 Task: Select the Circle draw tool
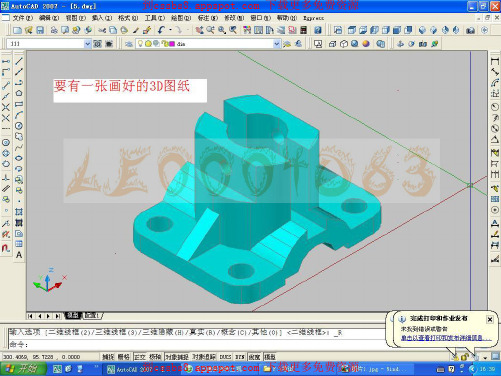(x=19, y=126)
